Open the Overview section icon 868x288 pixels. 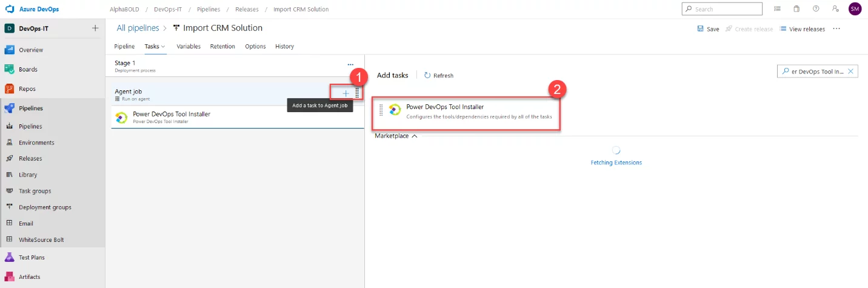click(x=9, y=50)
